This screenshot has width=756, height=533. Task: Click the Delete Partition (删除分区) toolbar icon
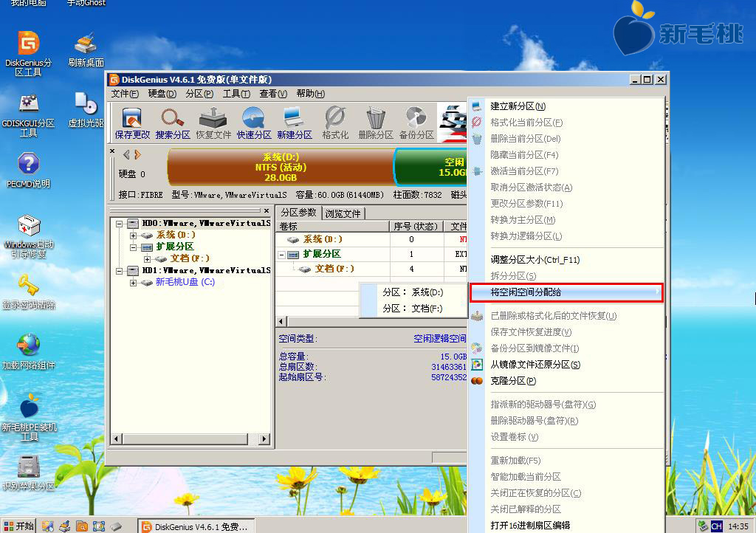pyautogui.click(x=376, y=123)
